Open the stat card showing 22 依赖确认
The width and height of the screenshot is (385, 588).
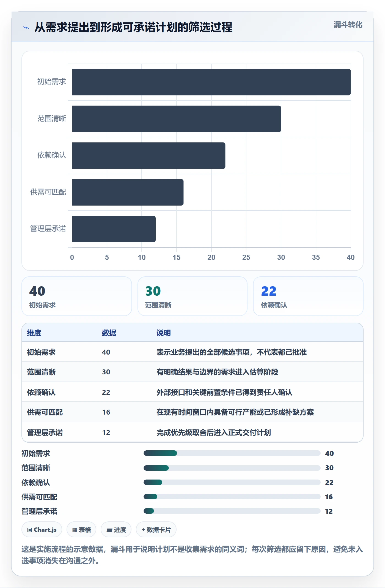(x=308, y=296)
